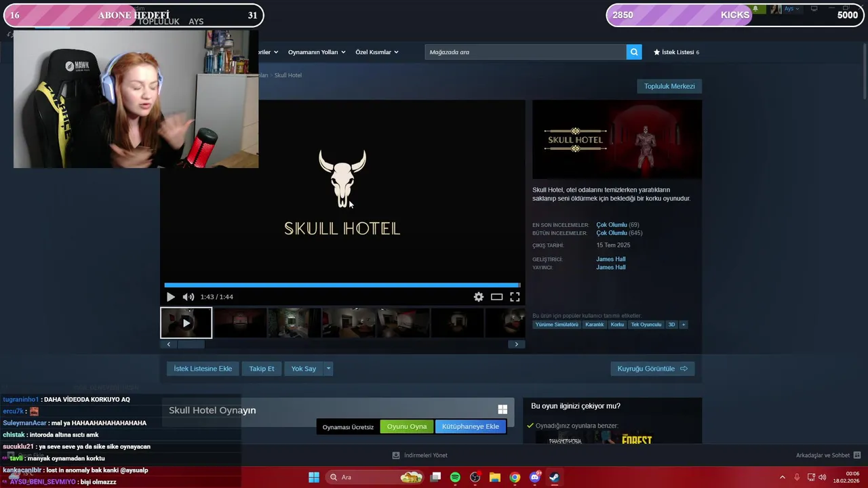Open publisher James Hall link
868x488 pixels.
click(611, 267)
